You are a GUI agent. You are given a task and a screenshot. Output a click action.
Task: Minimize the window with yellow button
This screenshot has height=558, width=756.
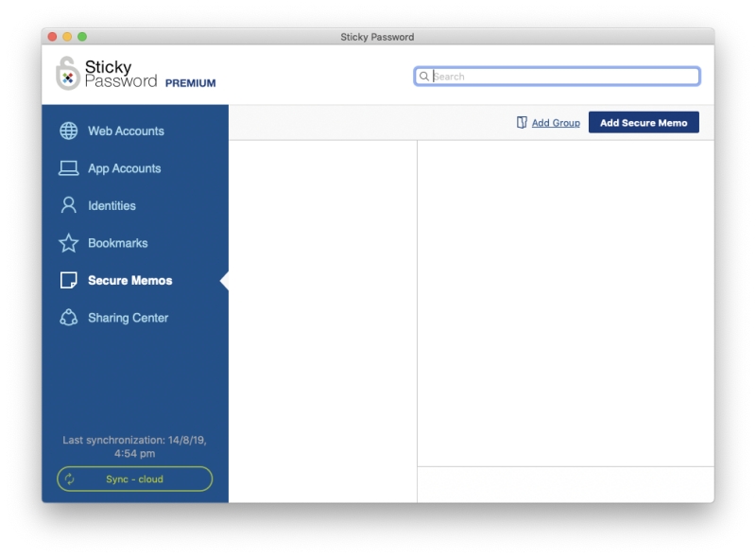tap(67, 37)
